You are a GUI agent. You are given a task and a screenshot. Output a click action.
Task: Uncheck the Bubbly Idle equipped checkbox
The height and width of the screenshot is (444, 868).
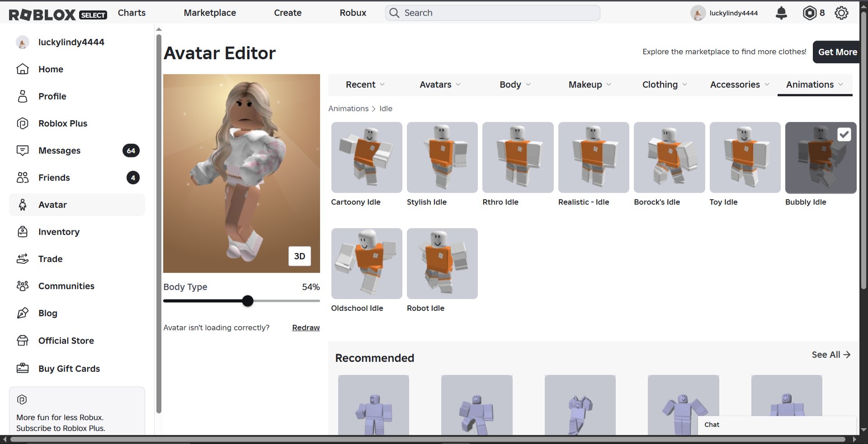coord(844,135)
